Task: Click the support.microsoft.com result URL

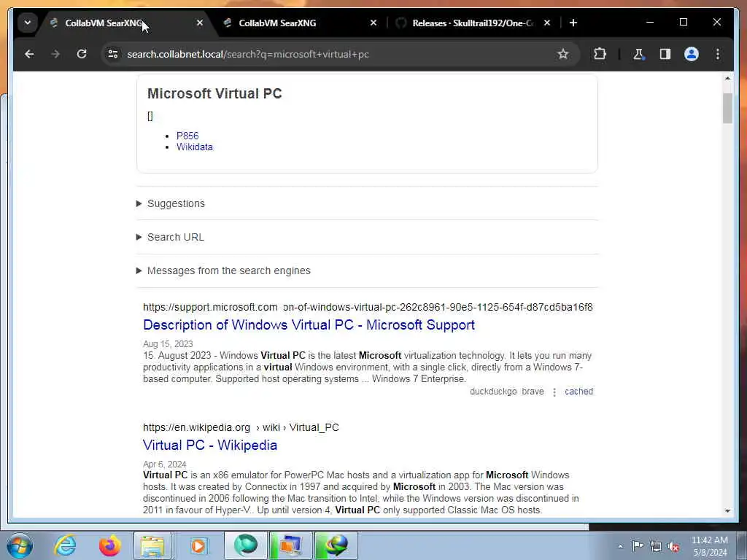Action: click(x=368, y=307)
